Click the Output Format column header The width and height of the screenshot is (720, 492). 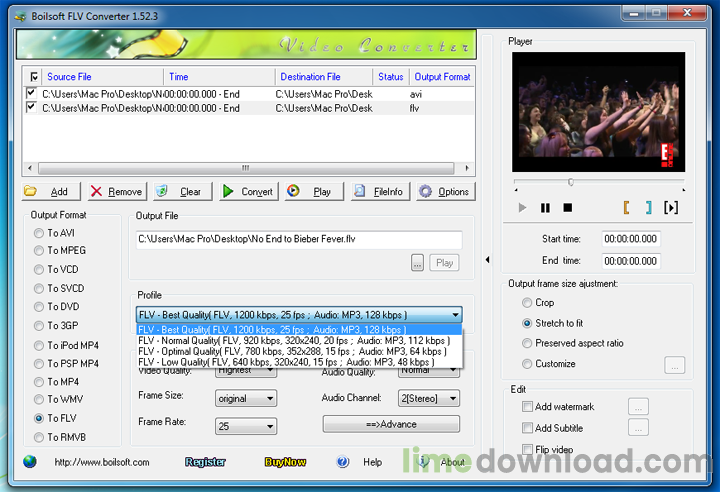click(x=442, y=77)
